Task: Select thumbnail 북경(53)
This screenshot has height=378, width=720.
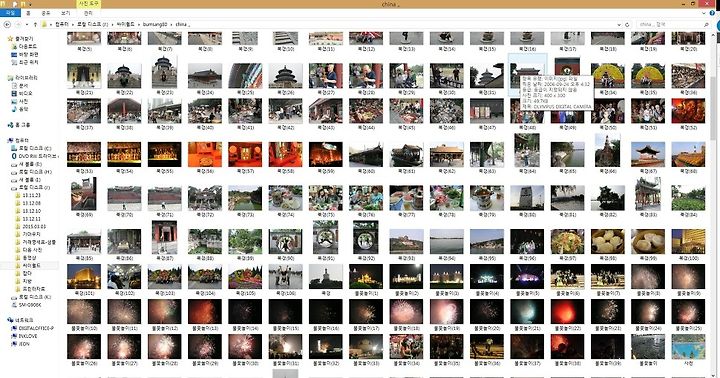Action: tap(84, 157)
